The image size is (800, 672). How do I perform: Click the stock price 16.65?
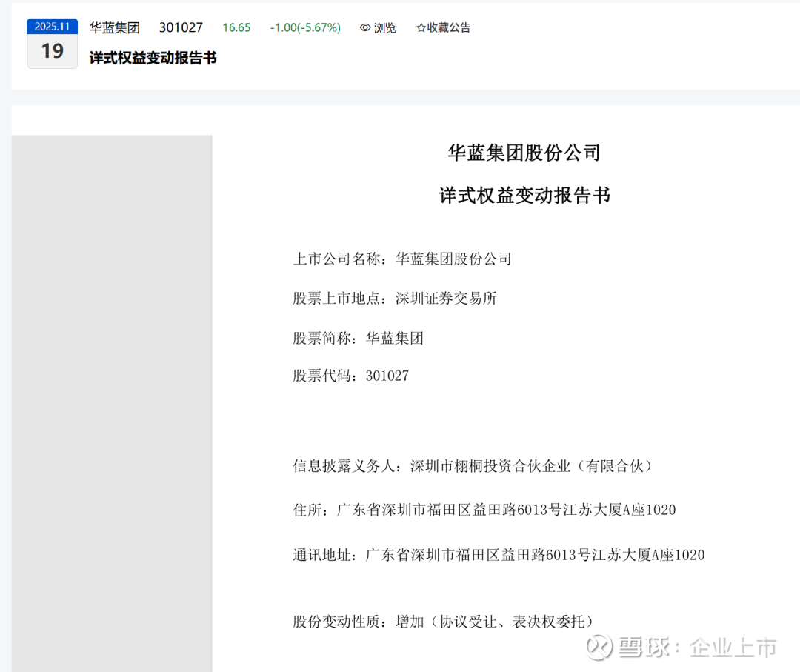236,27
